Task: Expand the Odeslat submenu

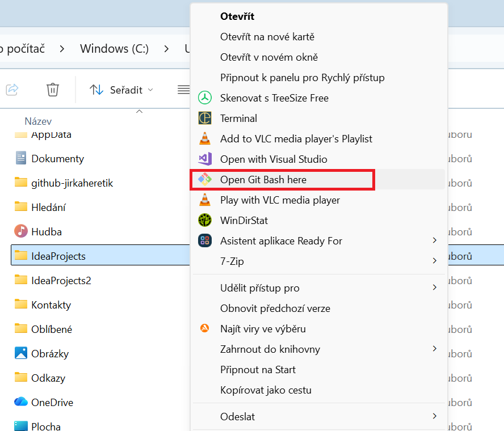Action: tap(237, 416)
